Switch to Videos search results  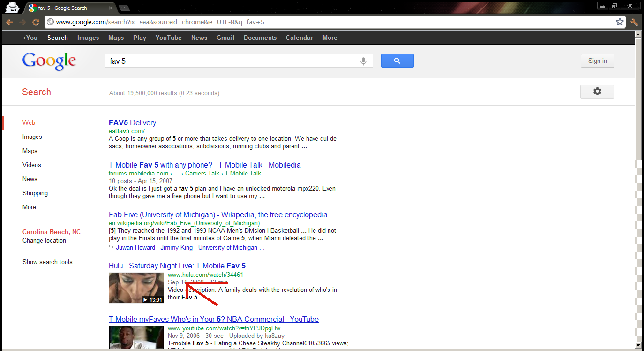coord(32,165)
